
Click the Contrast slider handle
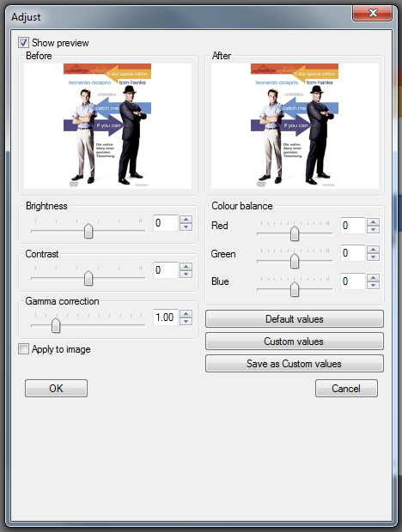88,278
